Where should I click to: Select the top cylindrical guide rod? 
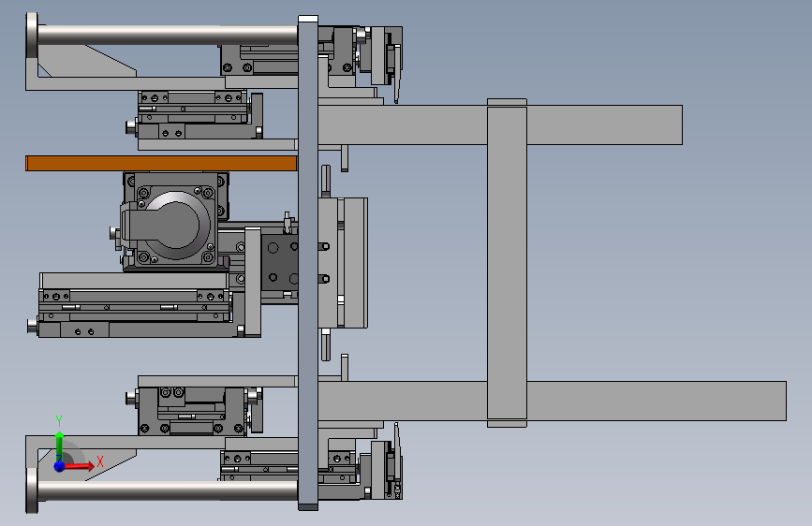point(167,35)
